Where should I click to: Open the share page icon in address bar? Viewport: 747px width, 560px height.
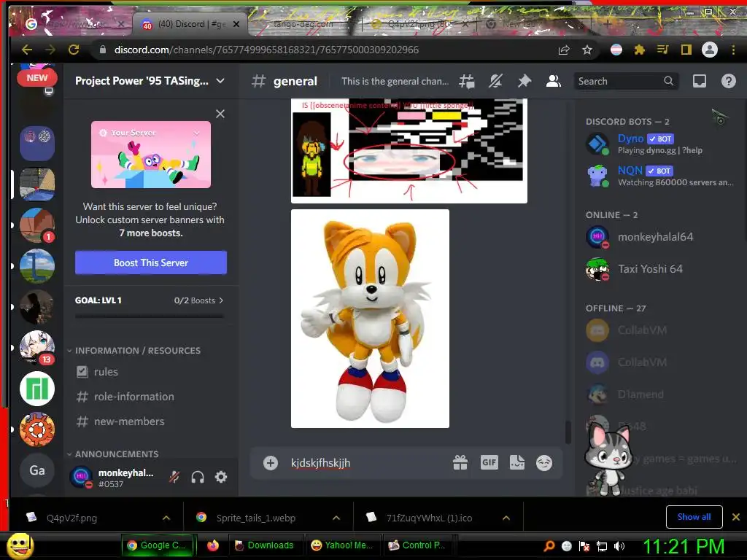tap(564, 50)
